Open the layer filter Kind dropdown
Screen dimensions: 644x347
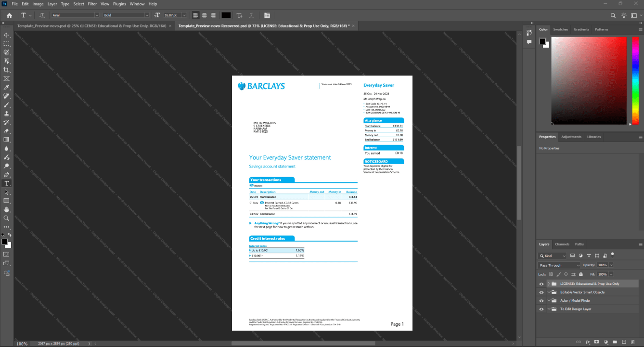pos(553,256)
